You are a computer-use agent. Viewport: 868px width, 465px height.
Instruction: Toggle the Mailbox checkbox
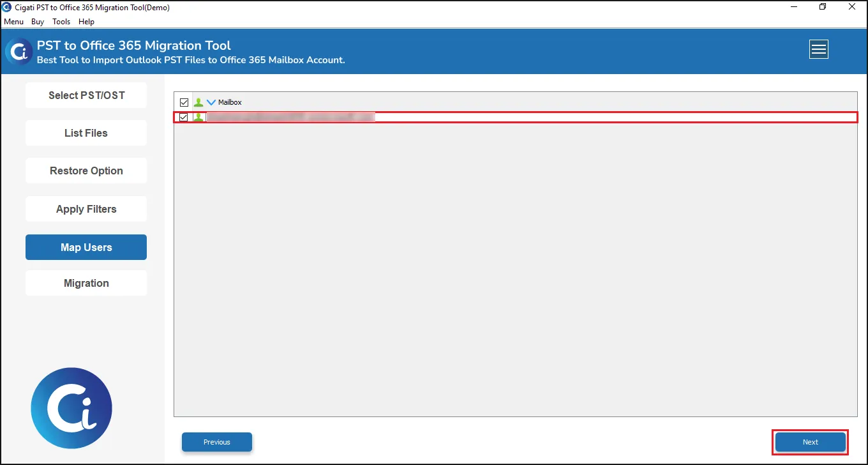(x=184, y=102)
